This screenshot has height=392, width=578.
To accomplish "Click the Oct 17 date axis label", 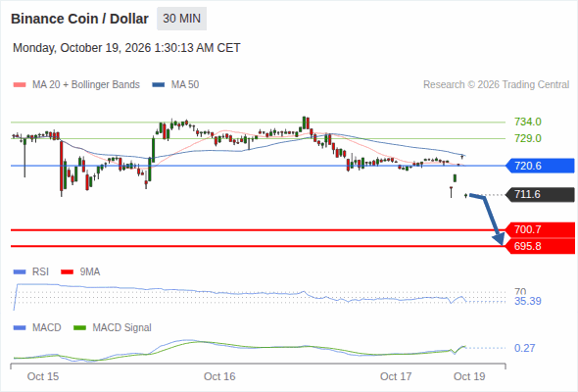I will pos(396,376).
